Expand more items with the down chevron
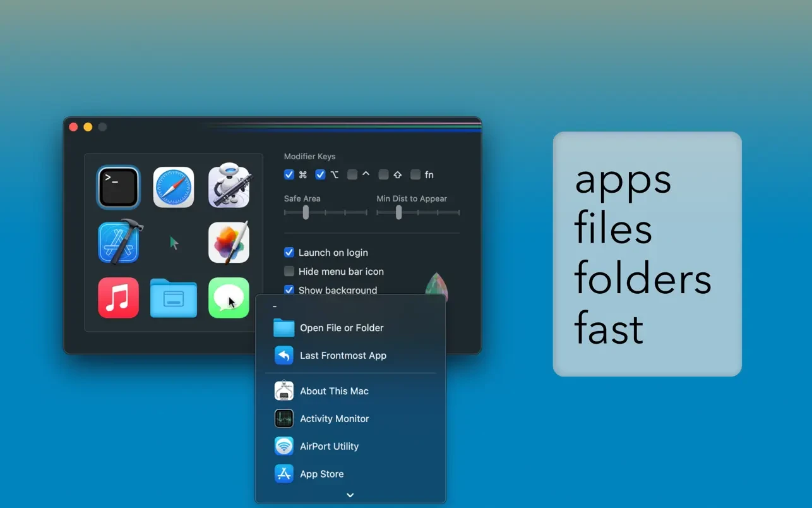This screenshot has width=812, height=508. [x=350, y=495]
